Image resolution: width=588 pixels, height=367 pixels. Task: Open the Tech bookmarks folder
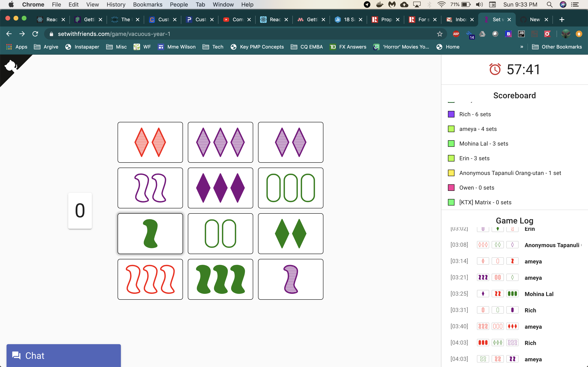pyautogui.click(x=213, y=47)
